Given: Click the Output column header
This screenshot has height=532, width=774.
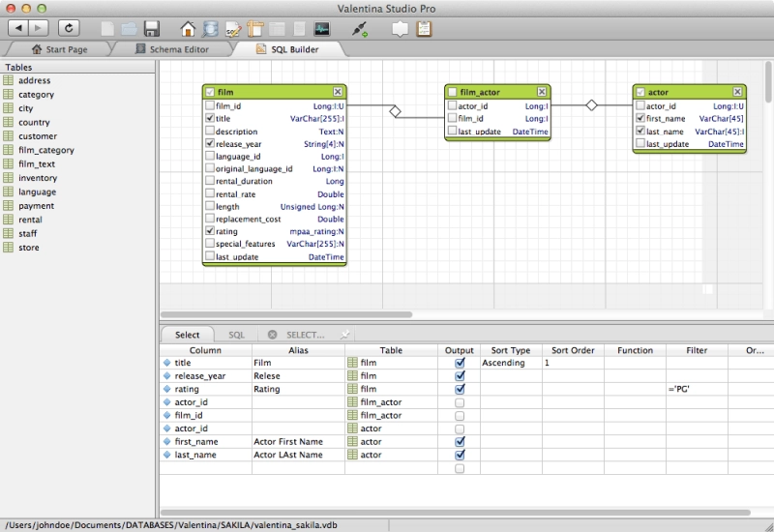Looking at the screenshot, I should 459,350.
